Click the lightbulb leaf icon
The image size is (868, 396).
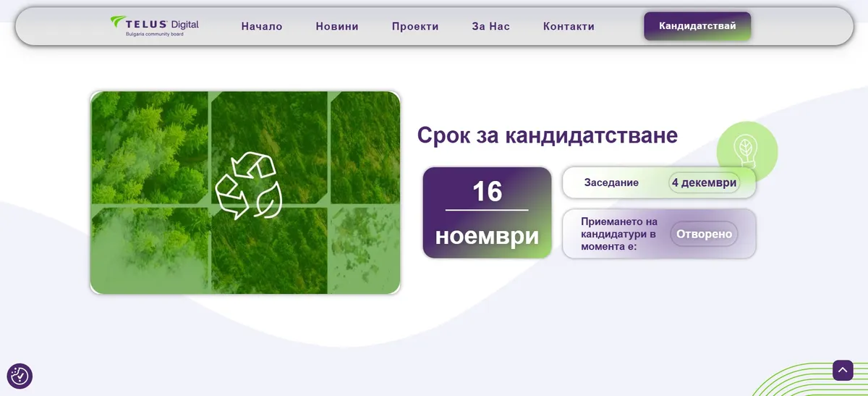coord(746,151)
